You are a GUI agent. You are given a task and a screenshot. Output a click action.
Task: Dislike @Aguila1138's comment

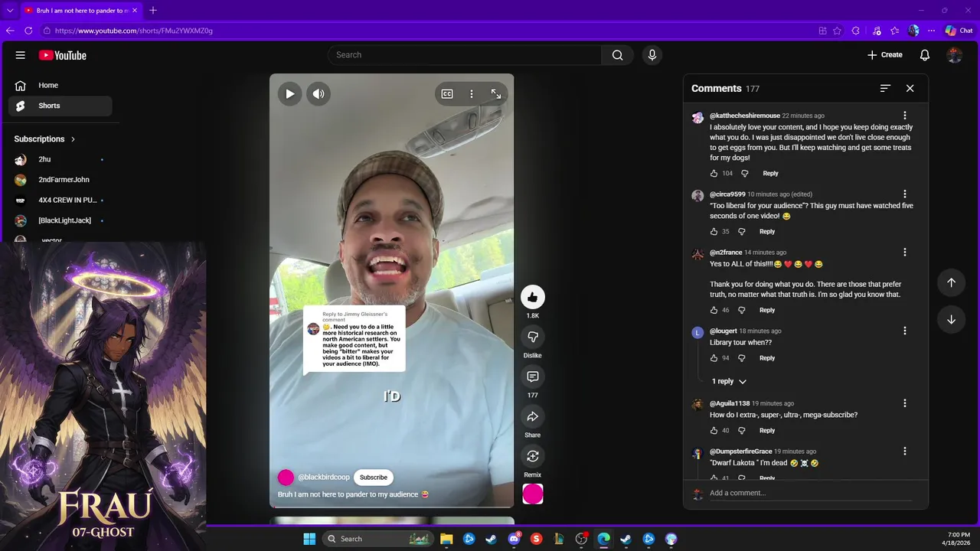(741, 431)
